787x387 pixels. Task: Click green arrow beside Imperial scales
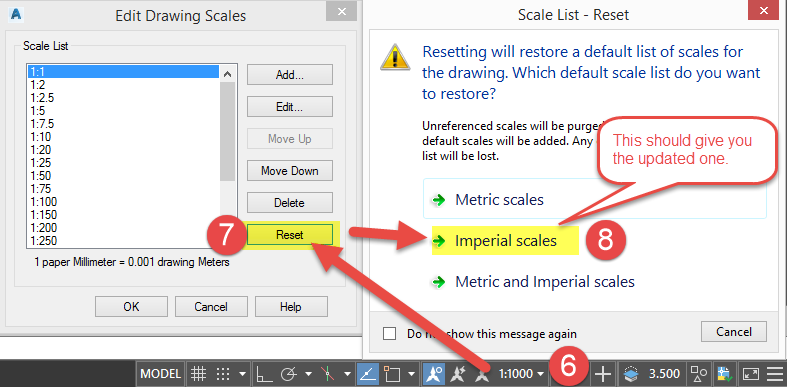pyautogui.click(x=439, y=241)
